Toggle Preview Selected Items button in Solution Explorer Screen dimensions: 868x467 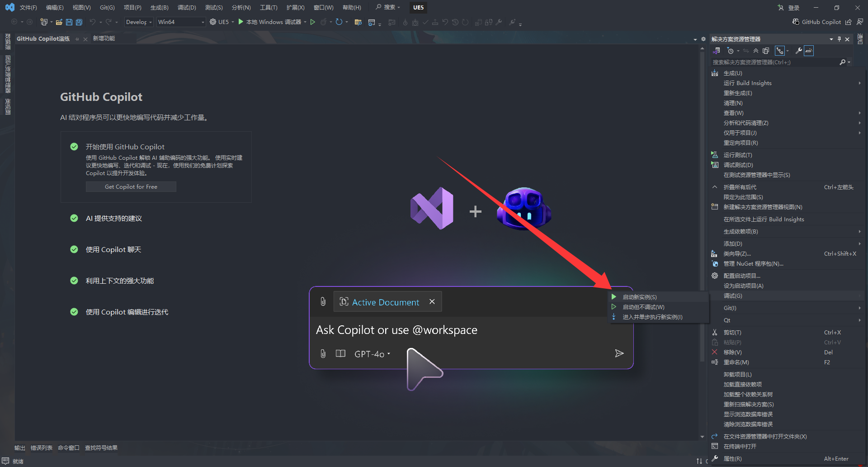[x=809, y=51]
